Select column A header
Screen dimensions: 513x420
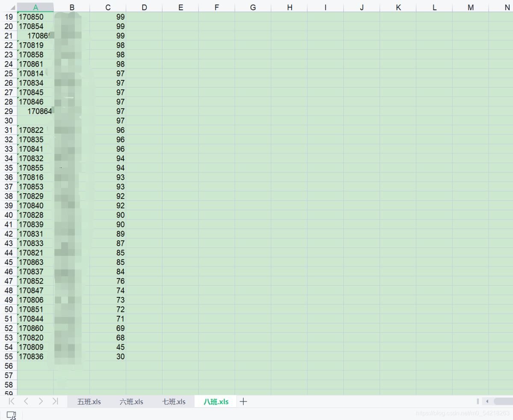pyautogui.click(x=35, y=7)
